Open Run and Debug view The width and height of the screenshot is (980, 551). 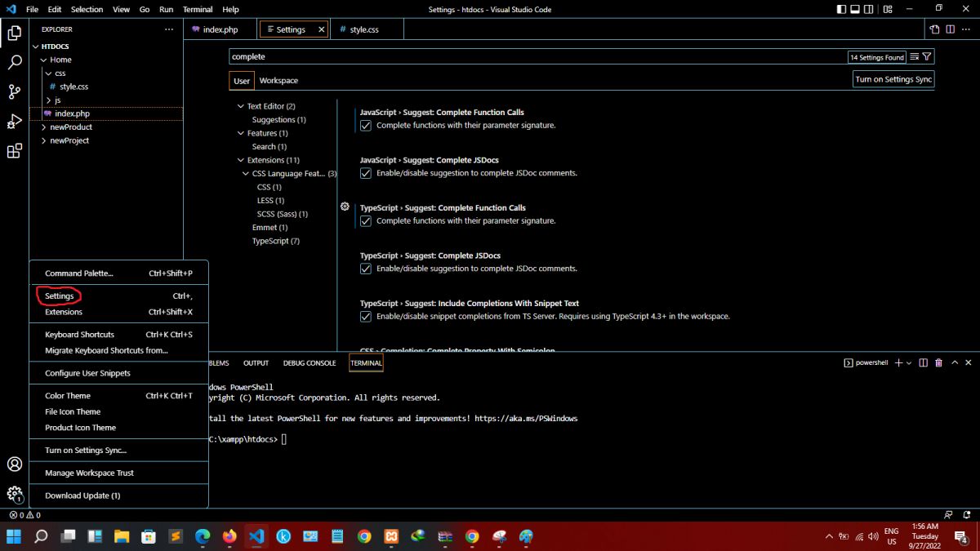coord(14,122)
